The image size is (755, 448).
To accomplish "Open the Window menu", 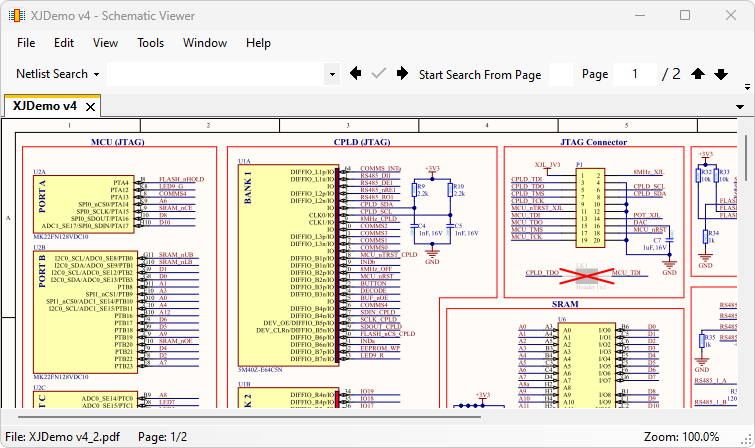I will (x=204, y=43).
